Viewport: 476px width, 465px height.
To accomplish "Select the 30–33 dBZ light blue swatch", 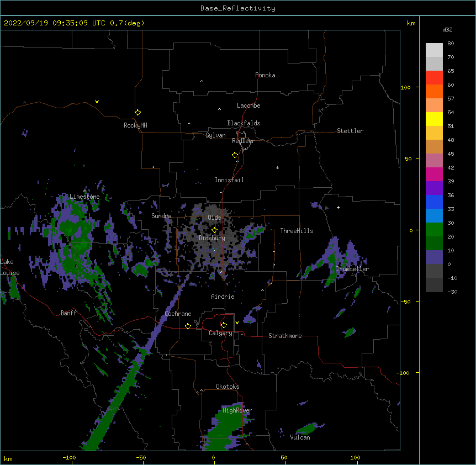I will [434, 216].
